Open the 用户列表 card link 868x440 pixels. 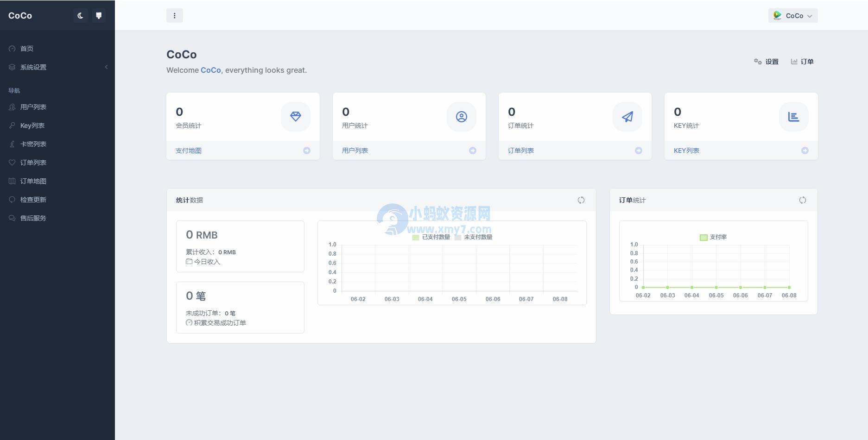(355, 151)
